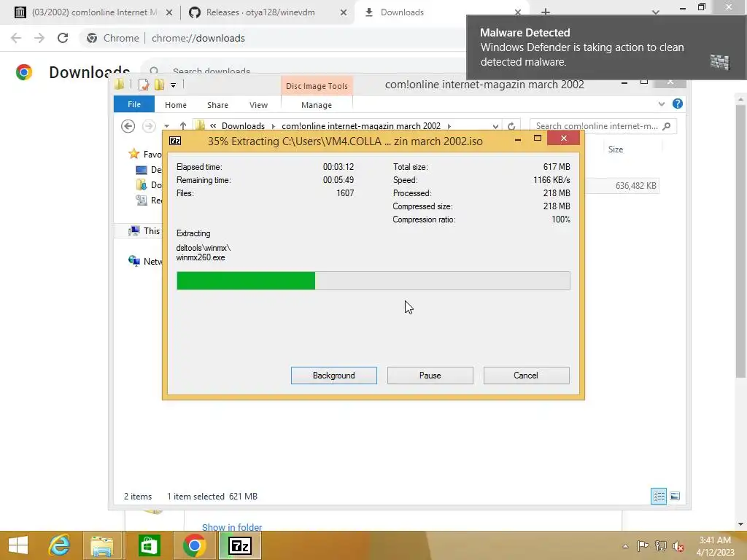Switch to the Home ribbon tab

(x=175, y=105)
